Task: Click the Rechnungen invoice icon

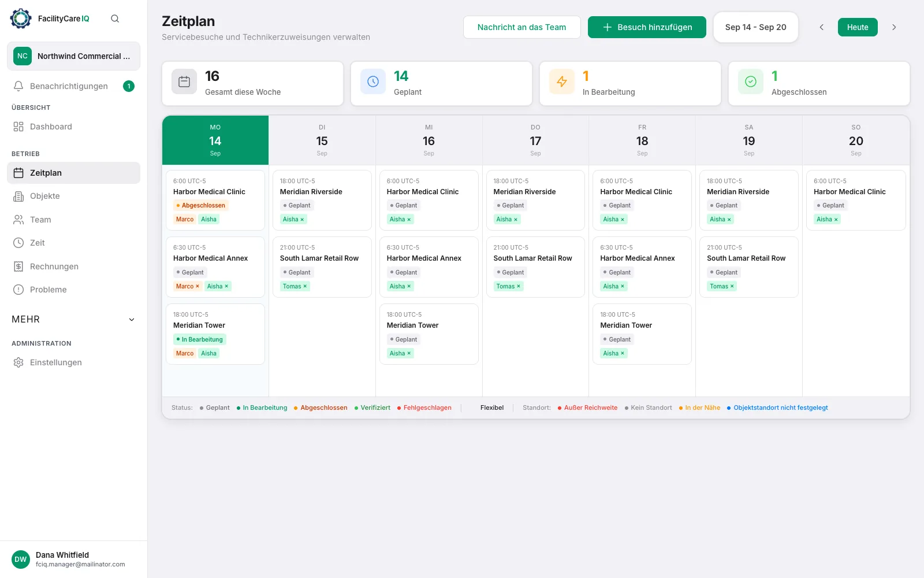Action: [18, 266]
